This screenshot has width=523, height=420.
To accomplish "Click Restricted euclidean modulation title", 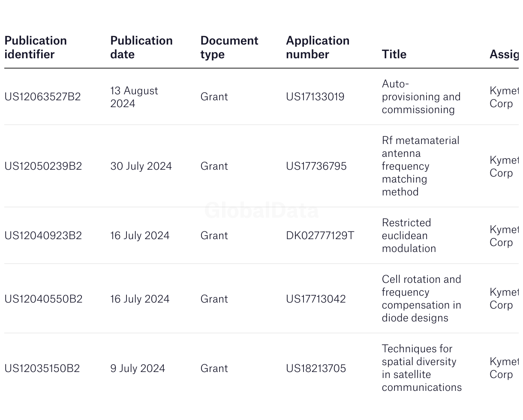I will (x=409, y=236).
